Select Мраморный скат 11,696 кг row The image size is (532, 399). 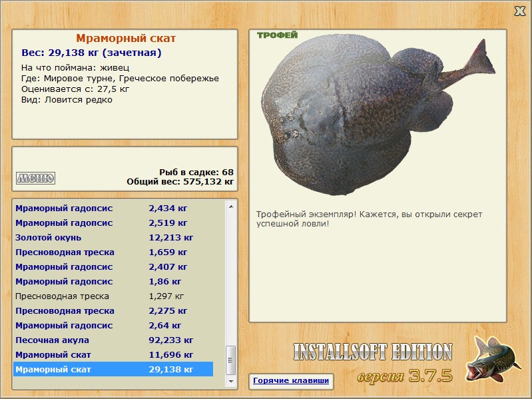[x=113, y=354]
